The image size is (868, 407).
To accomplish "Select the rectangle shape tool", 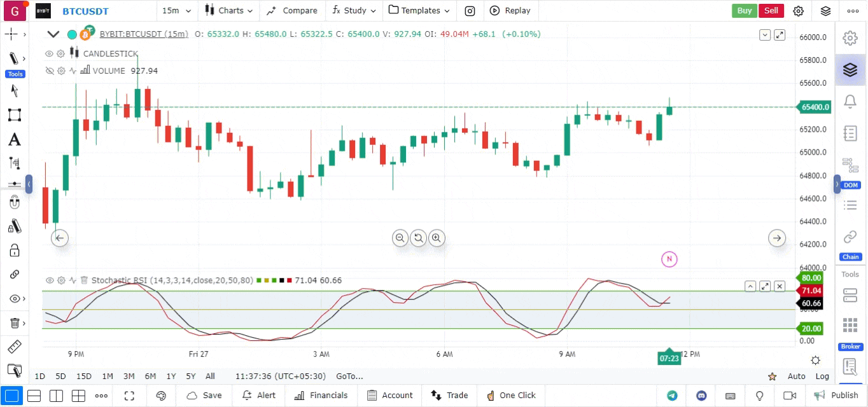I will pos(14,115).
